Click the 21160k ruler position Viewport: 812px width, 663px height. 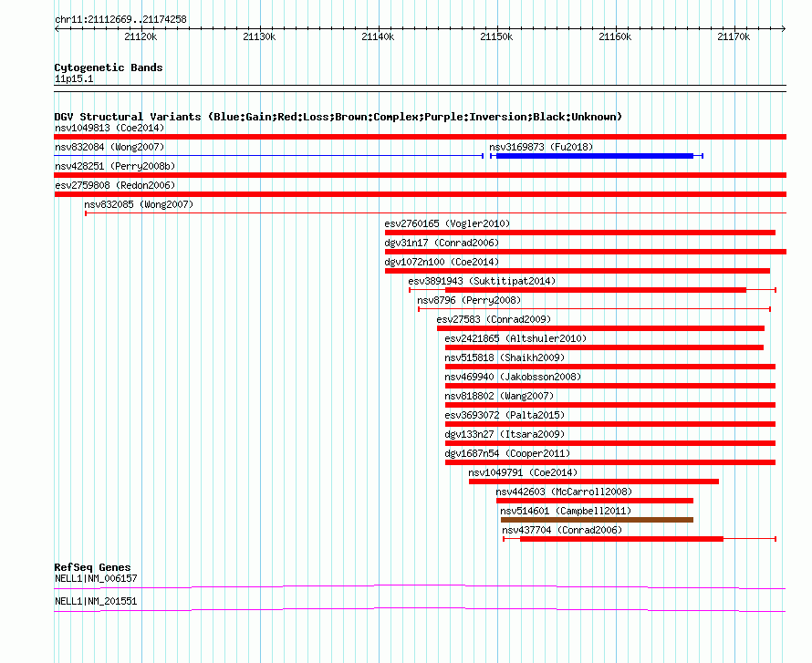(x=615, y=36)
